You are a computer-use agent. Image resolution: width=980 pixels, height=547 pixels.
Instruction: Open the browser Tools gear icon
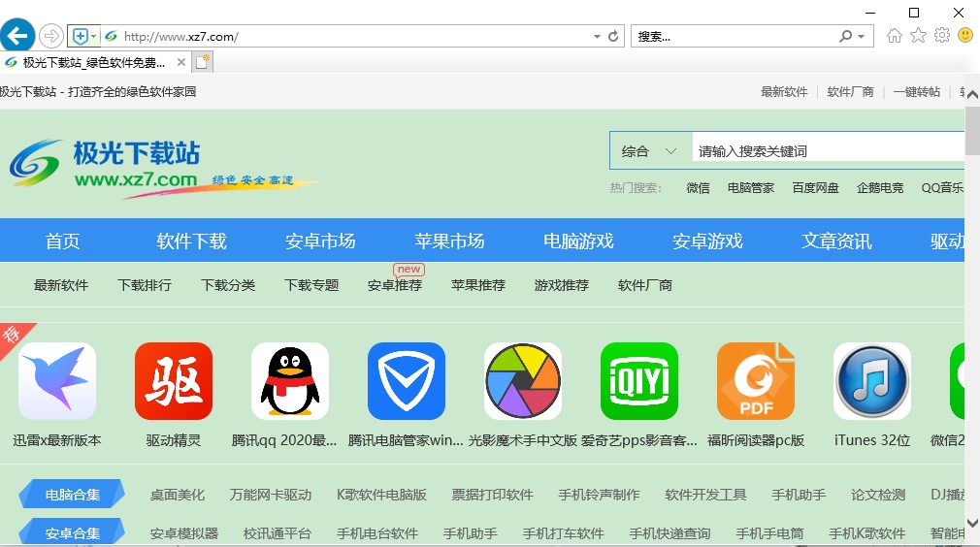[942, 36]
